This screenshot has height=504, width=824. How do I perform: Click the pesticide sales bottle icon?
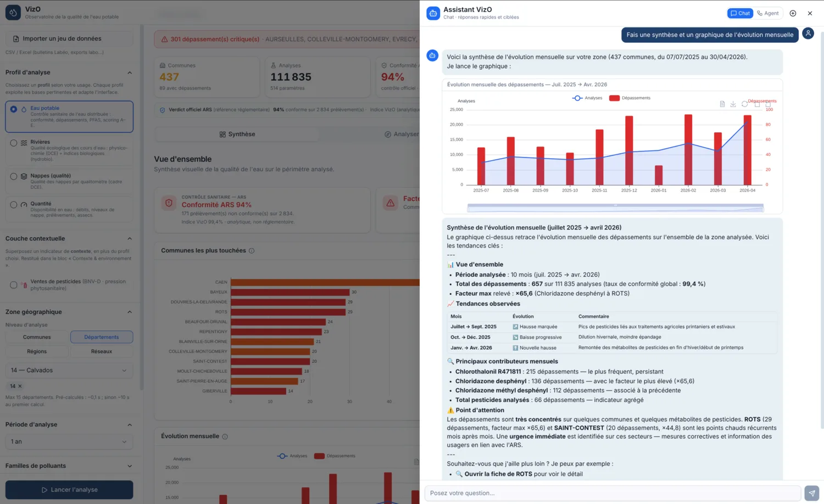24,285
